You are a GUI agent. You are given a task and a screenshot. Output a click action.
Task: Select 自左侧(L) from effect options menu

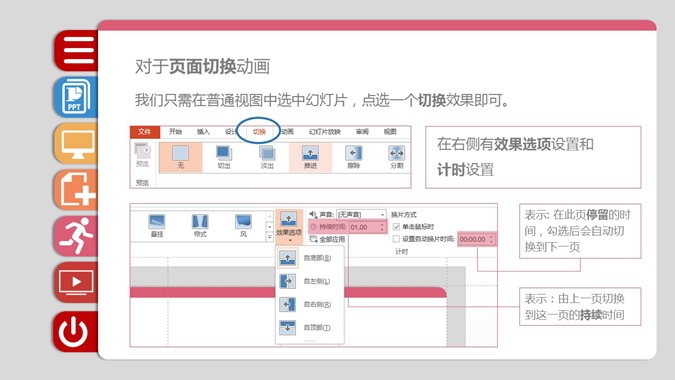[310, 281]
